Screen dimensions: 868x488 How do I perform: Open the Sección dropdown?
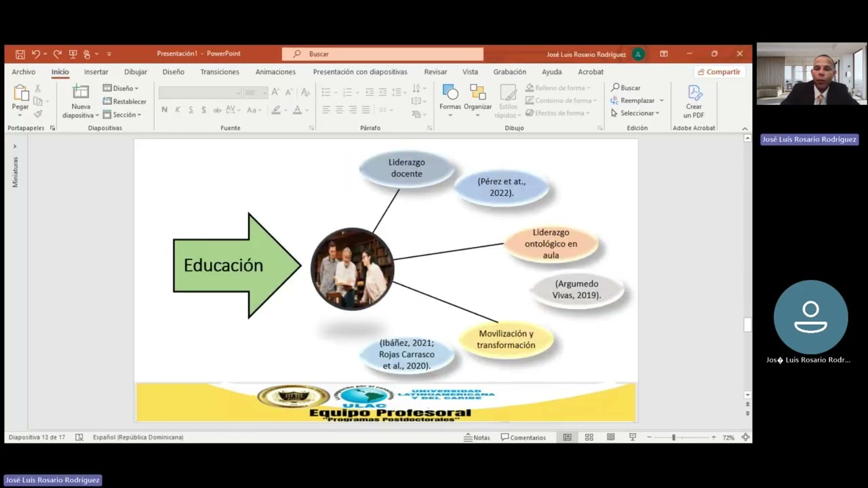[123, 115]
